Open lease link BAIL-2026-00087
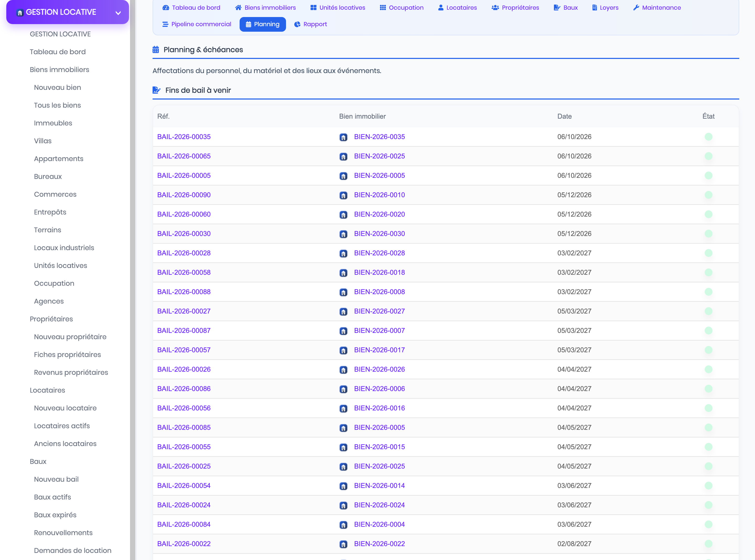This screenshot has height=560, width=755. pyautogui.click(x=184, y=331)
